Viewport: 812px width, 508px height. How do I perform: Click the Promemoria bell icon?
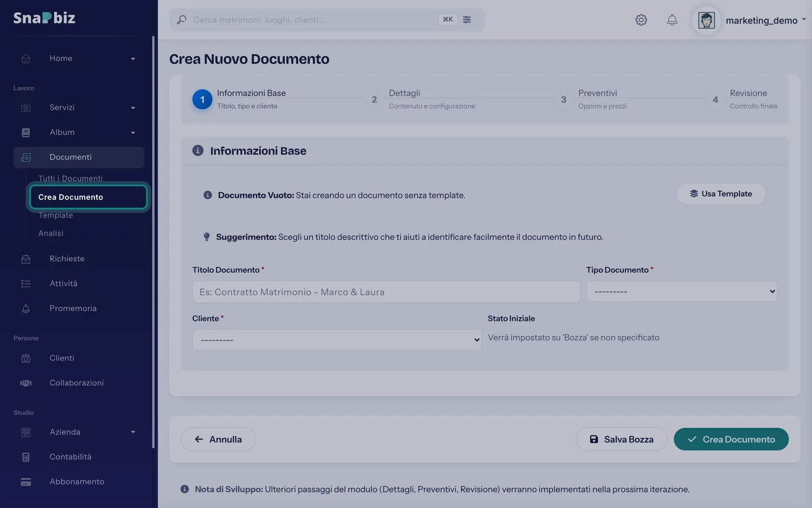point(26,309)
